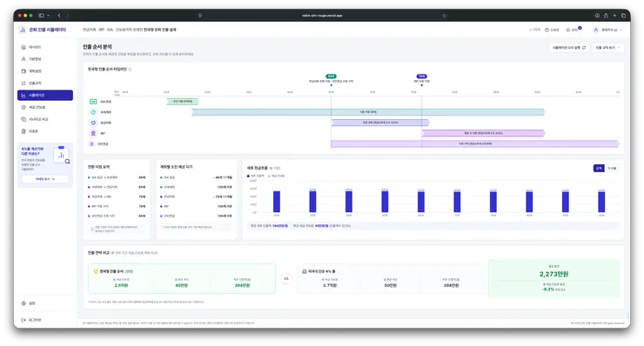Viewport: 644px width, 346px height.
Task: Click the IRP building icon in timeline
Action: 93,133
